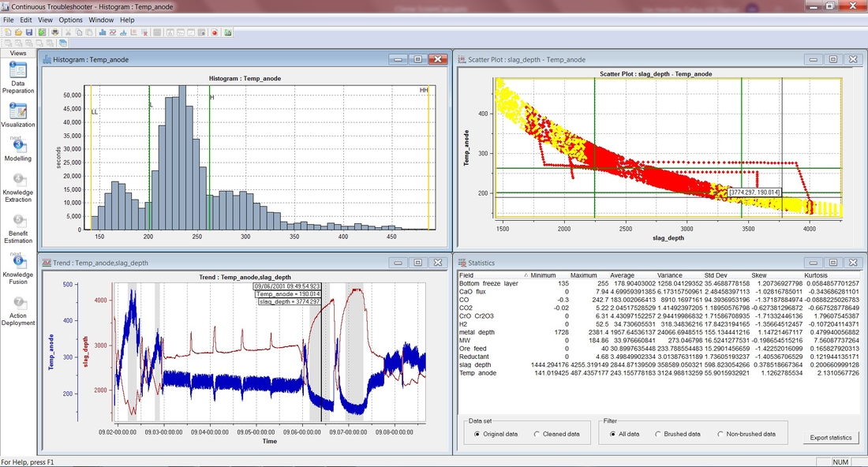Click NUM indicator in status bar
The width and height of the screenshot is (868, 467).
tap(840, 462)
